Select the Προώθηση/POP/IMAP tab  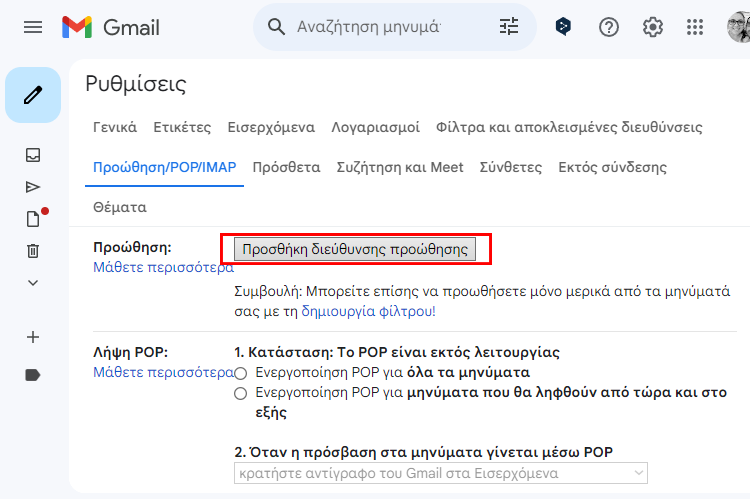pos(165,167)
